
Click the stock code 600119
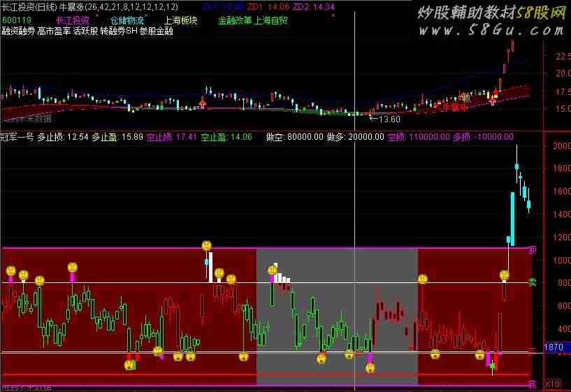pos(17,20)
